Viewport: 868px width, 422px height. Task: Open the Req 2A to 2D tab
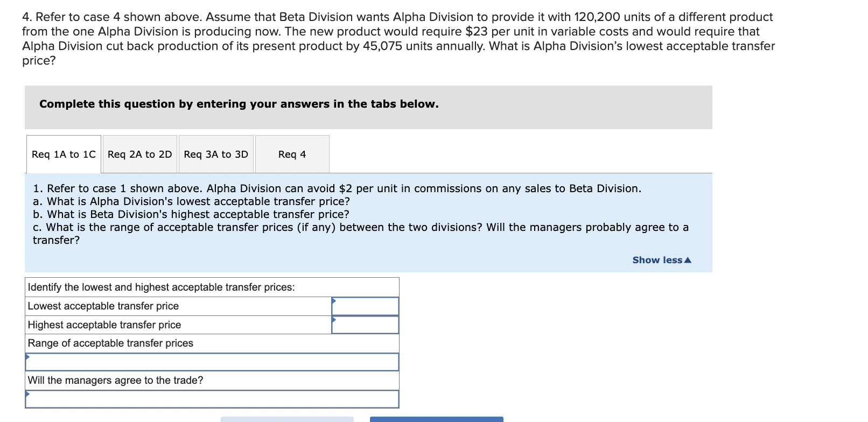139,154
